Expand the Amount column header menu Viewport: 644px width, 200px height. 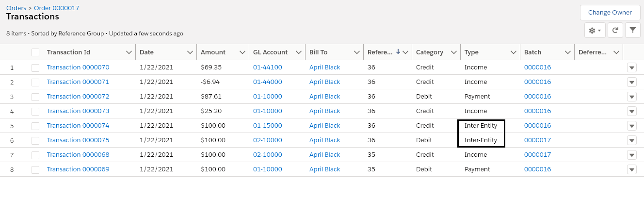coord(241,52)
